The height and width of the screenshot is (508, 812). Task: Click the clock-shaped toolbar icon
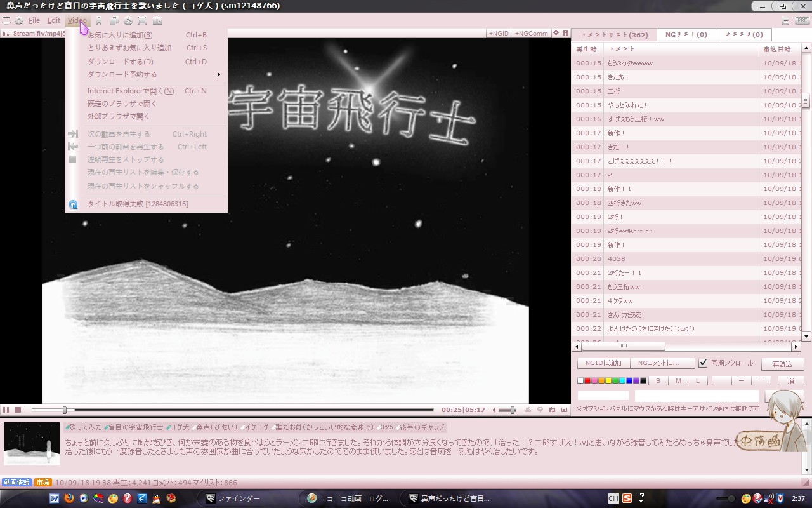(128, 21)
